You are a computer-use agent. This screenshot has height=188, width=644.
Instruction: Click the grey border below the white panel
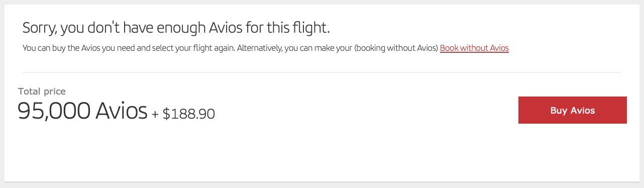click(322, 184)
